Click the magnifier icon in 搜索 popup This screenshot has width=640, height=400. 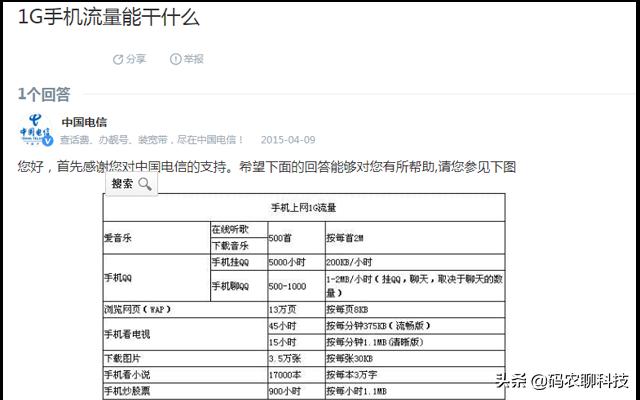click(x=145, y=184)
